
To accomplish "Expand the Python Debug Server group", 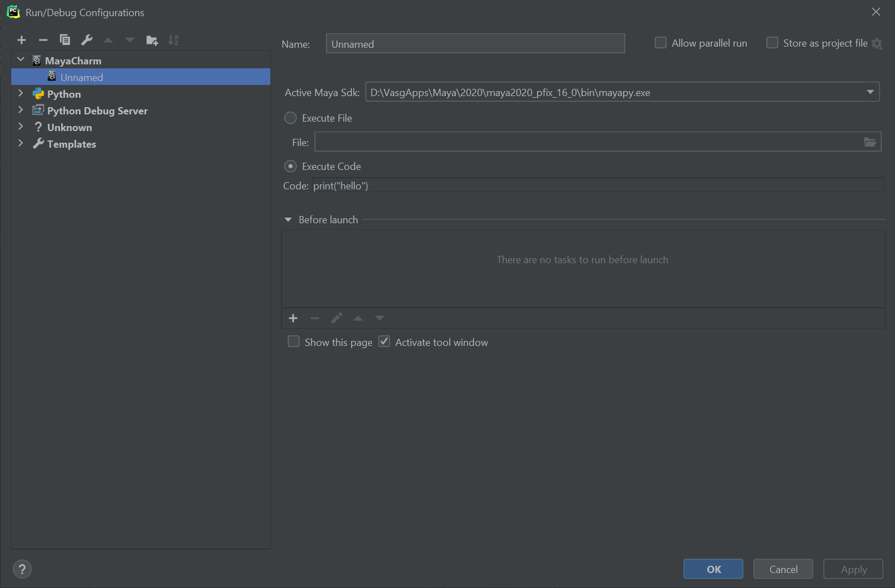I will (21, 110).
